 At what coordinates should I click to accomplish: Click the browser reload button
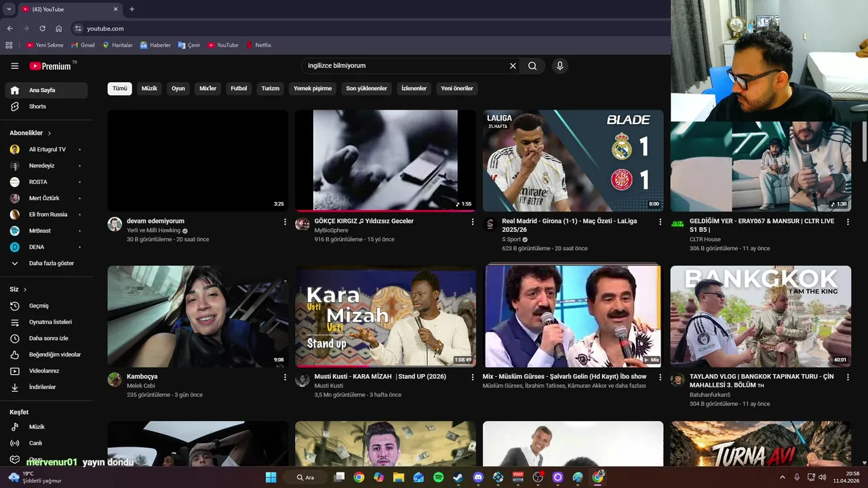coord(42,28)
